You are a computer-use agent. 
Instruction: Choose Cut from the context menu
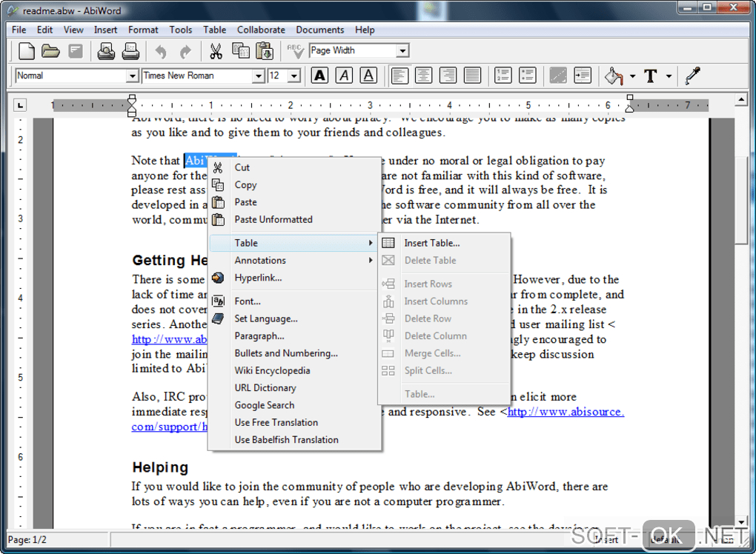(x=242, y=167)
